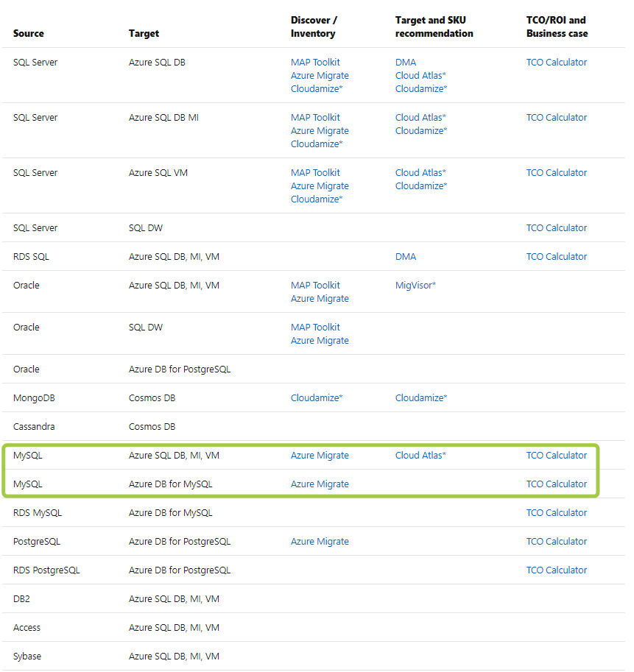The height and width of the screenshot is (672, 634).
Task: Open MAP Toolkit link in Azure SQL VM row
Action: (315, 173)
